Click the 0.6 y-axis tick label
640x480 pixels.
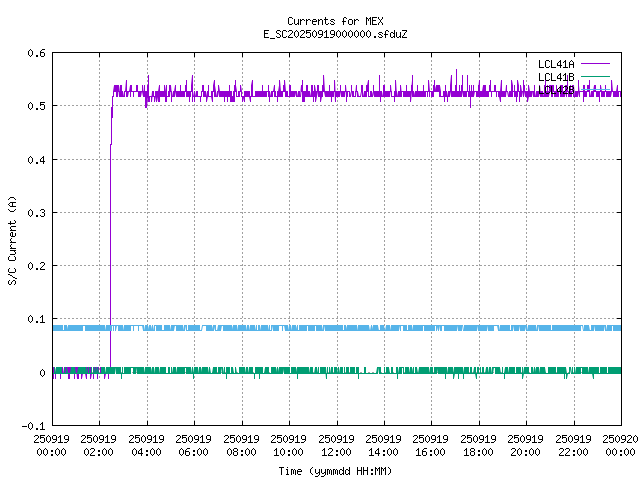(35, 53)
